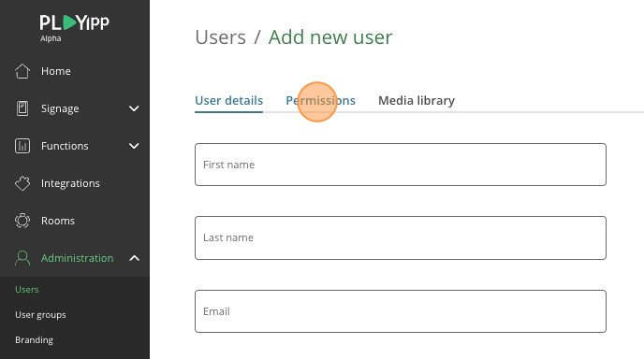Image resolution: width=644 pixels, height=359 pixels.
Task: Click the Rooms icon in sidebar
Action: (22, 221)
